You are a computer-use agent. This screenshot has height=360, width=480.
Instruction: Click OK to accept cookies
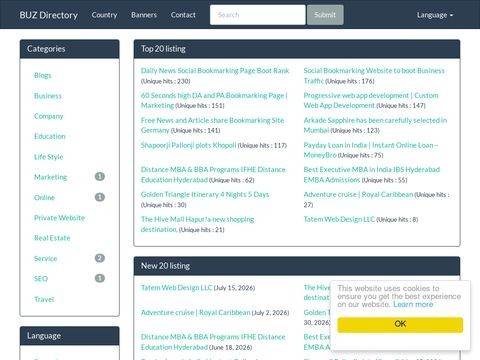[x=400, y=324]
